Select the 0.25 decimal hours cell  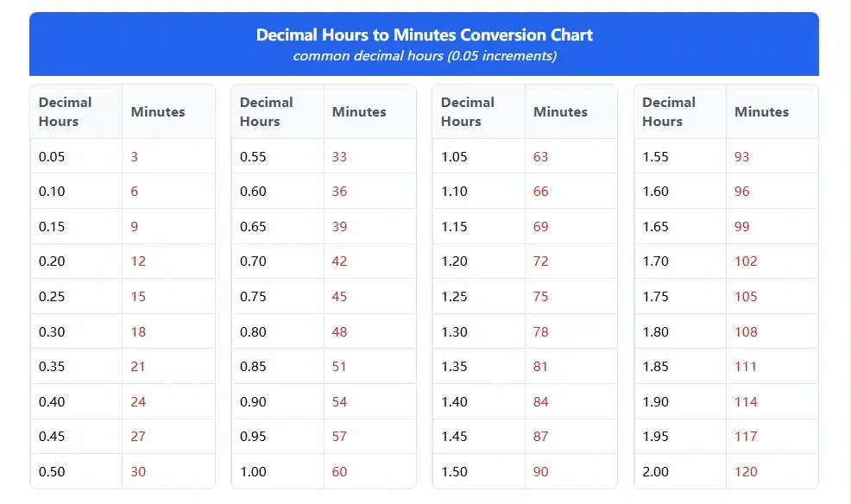[x=52, y=297]
